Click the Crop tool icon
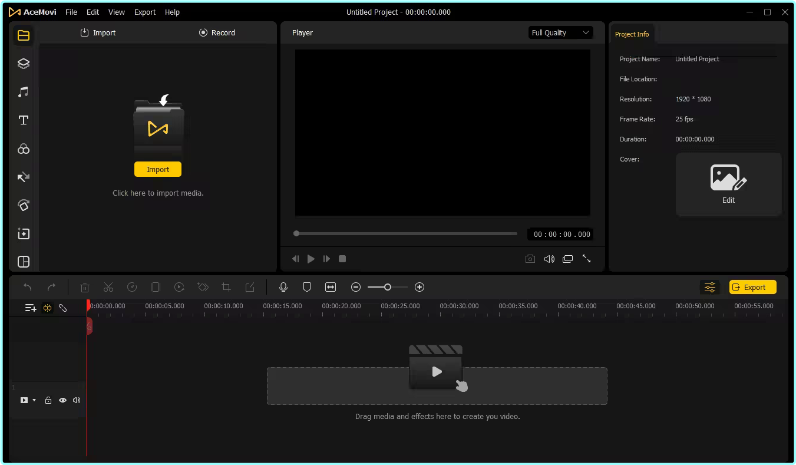The width and height of the screenshot is (796, 465). tap(226, 287)
